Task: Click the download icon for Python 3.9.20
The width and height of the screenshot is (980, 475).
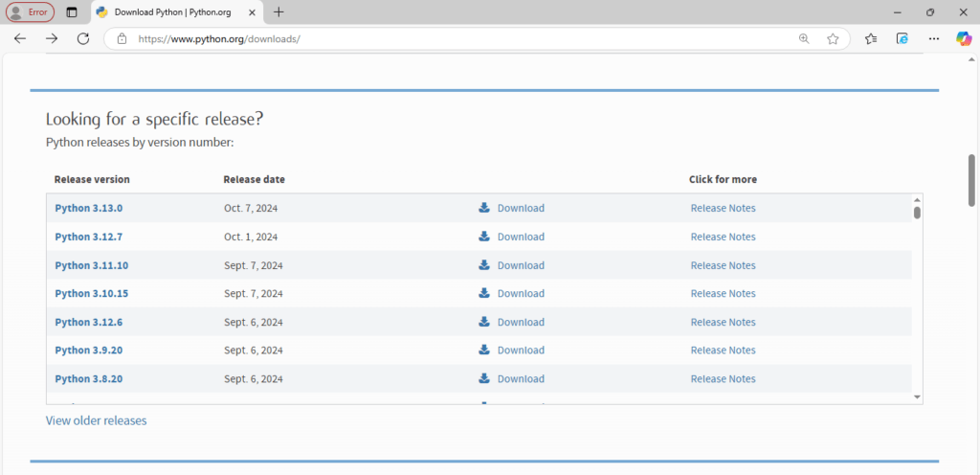Action: (483, 350)
